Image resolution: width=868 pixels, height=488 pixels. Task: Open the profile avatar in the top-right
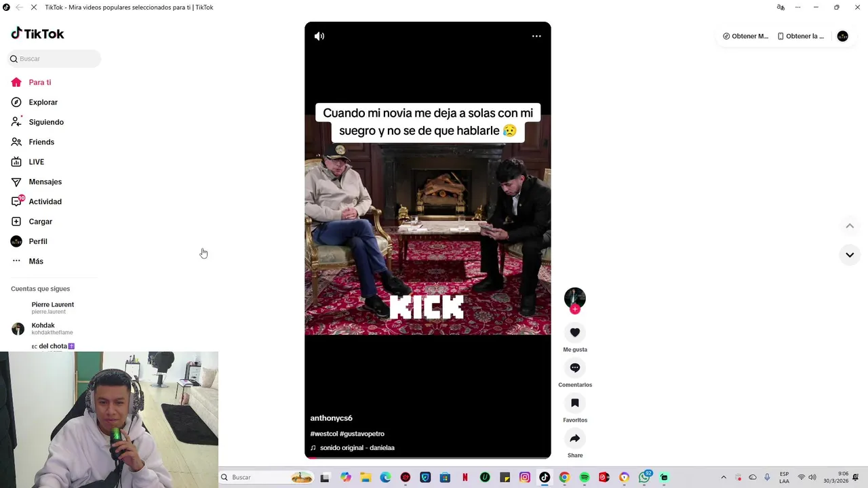843,37
